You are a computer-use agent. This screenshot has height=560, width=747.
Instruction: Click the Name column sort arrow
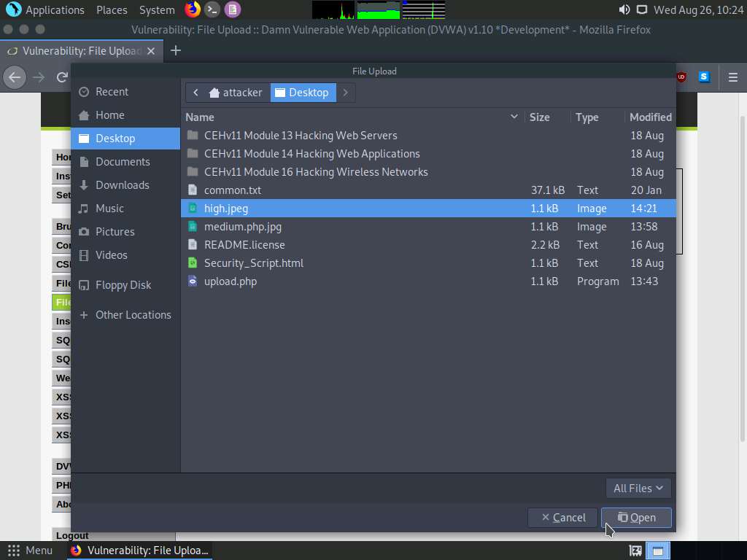point(514,117)
